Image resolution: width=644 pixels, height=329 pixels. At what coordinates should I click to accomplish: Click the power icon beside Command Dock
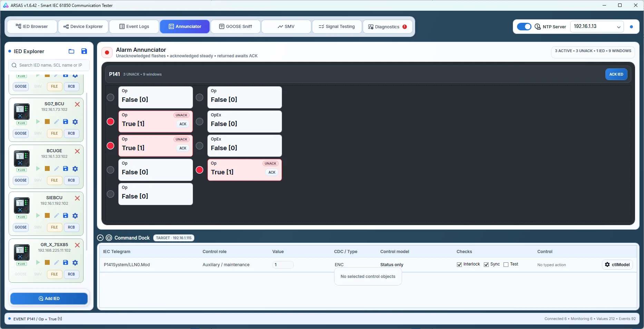coord(109,238)
